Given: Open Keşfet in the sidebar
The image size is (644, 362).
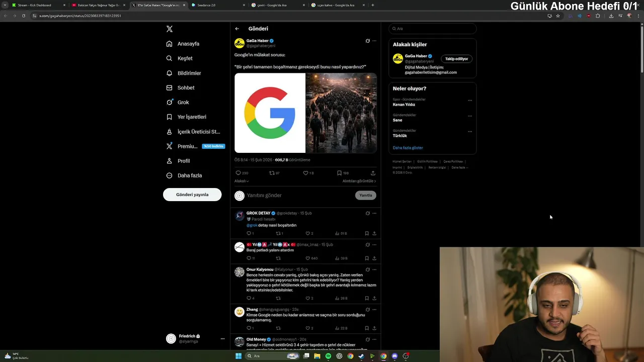Looking at the screenshot, I should [x=180, y=58].
